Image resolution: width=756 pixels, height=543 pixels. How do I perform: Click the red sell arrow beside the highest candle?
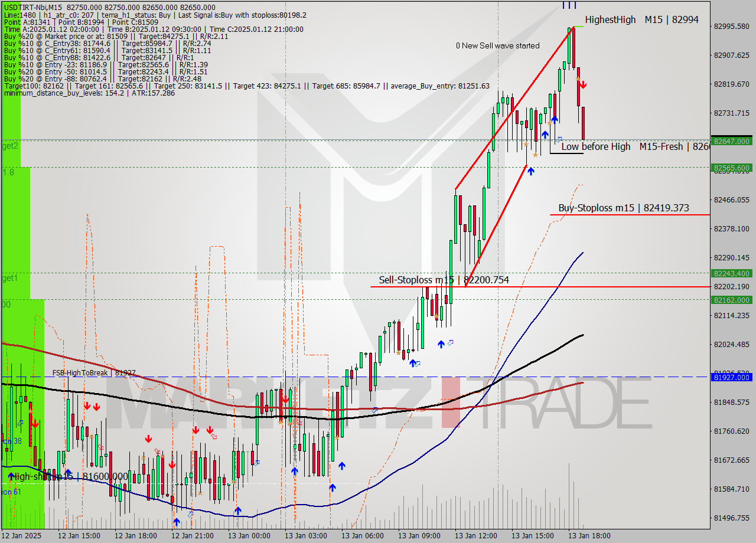[x=582, y=84]
